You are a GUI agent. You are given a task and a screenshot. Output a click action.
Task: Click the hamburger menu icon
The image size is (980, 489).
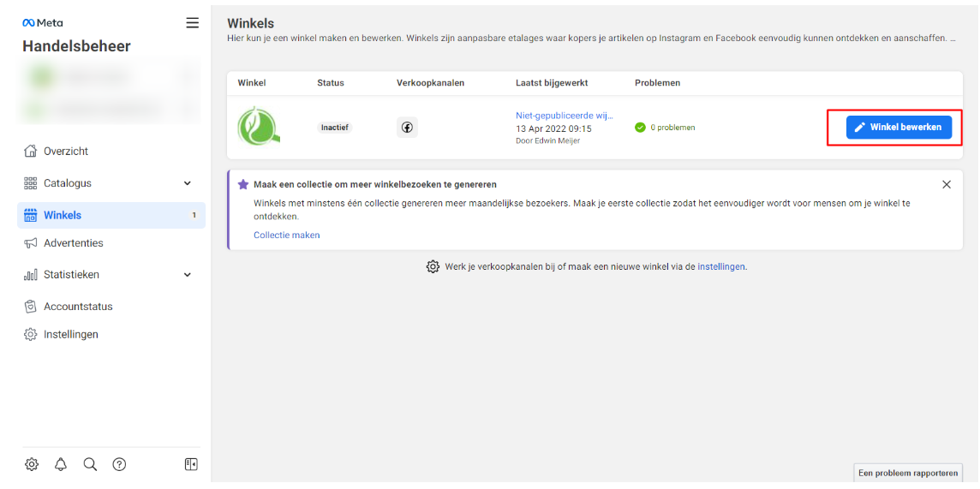192,23
